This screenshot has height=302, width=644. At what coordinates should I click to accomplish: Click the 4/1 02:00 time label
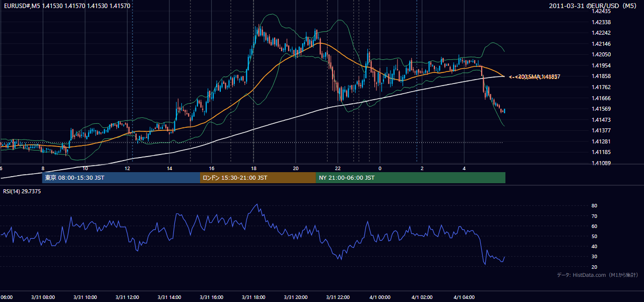click(x=422, y=297)
